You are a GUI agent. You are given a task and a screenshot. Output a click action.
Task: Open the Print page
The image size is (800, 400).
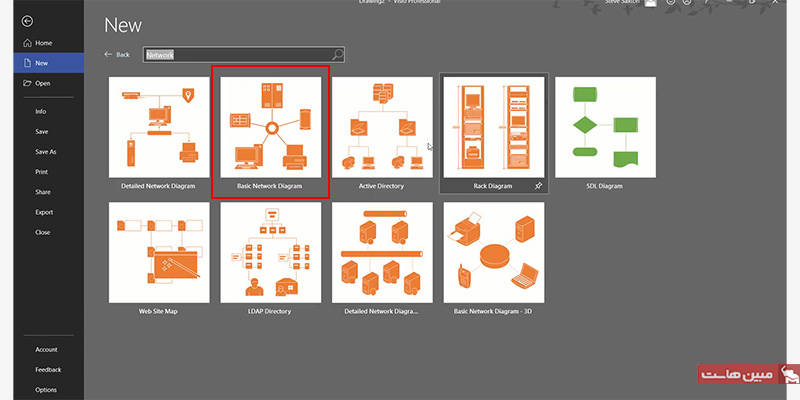[x=42, y=172]
